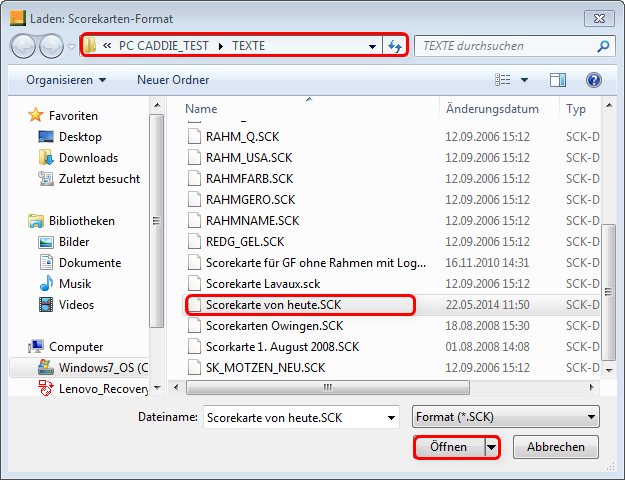The width and height of the screenshot is (625, 480).
Task: Click the file icon of RAHMFARB.SCK
Action: 195,179
